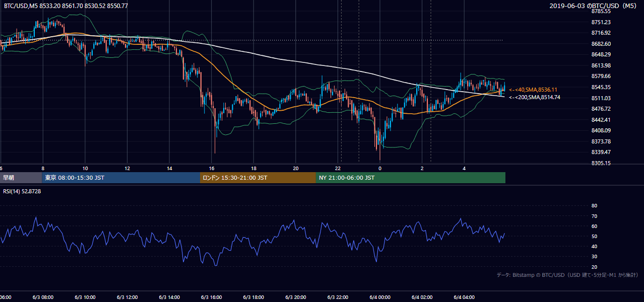The width and height of the screenshot is (644, 302).
Task: Click the 6/3 12:00 time axis label
Action: [x=127, y=297]
